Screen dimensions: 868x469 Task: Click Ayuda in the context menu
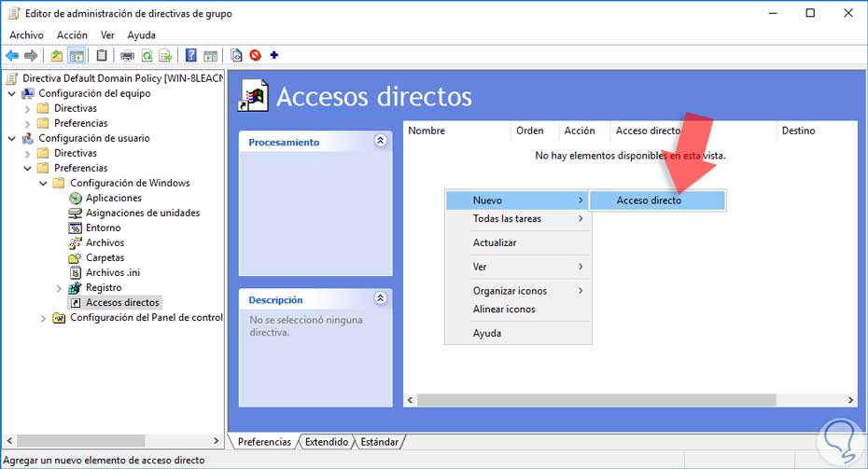click(x=518, y=333)
